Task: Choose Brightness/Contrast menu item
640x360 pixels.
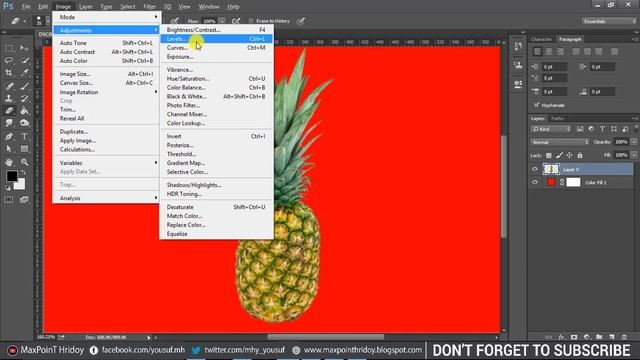Action: (216, 30)
